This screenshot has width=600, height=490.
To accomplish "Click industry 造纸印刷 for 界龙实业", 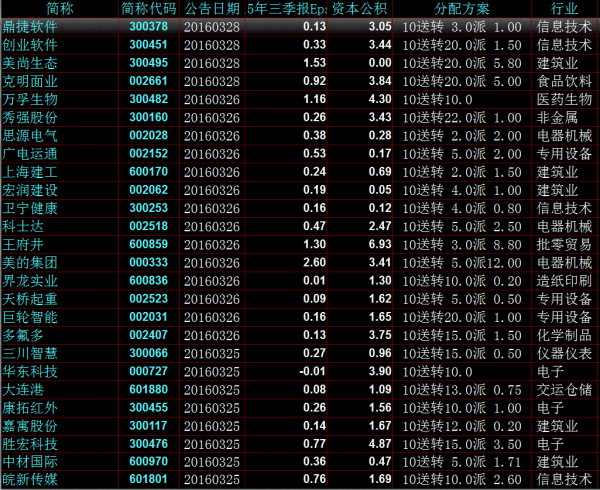I will 564,281.
